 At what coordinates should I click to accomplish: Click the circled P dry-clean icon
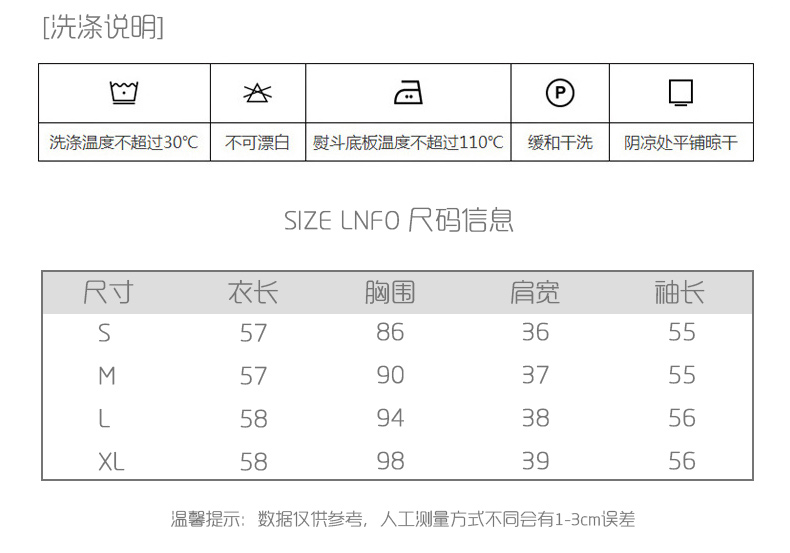pyautogui.click(x=560, y=94)
